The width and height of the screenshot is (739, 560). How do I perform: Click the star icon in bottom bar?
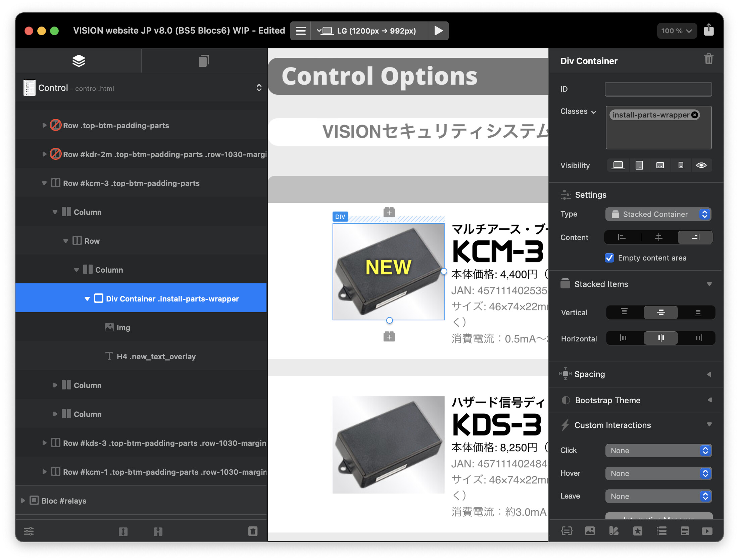637,531
